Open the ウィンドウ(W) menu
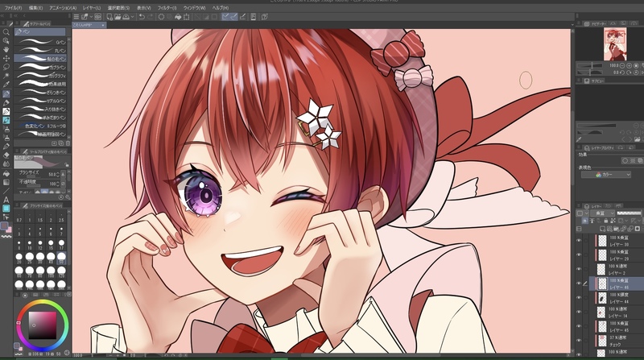Screen dimensions: 644x360 point(195,8)
